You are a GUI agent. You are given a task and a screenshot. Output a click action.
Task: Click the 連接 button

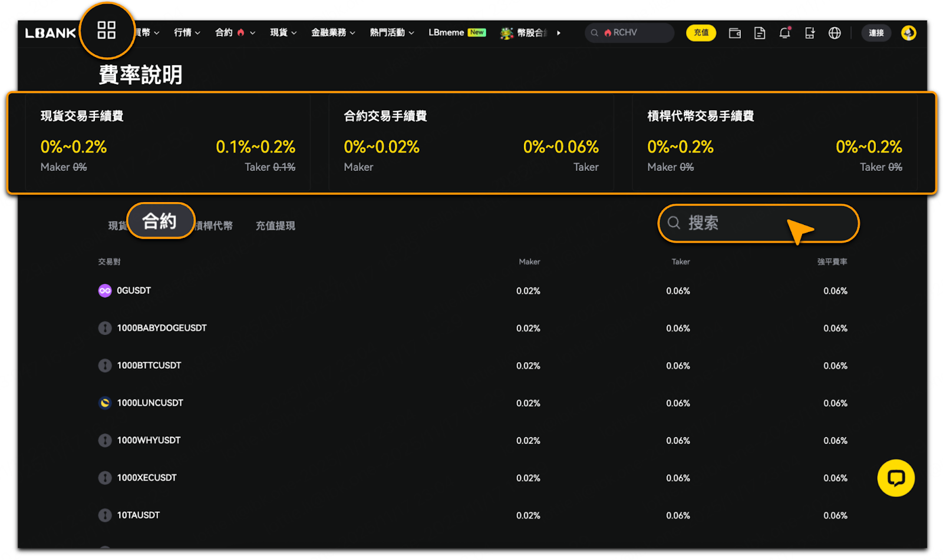click(x=876, y=33)
